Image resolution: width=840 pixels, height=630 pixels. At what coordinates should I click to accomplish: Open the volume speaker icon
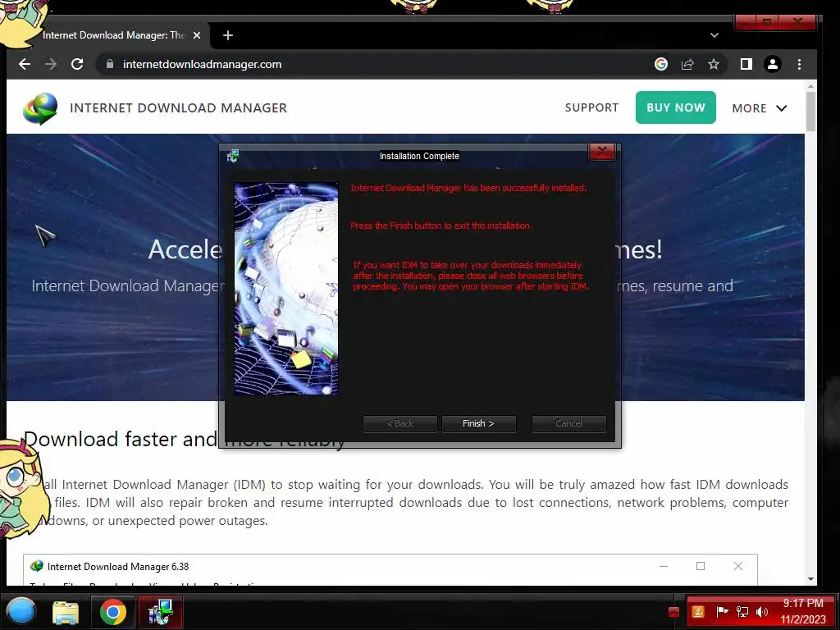pyautogui.click(x=762, y=612)
